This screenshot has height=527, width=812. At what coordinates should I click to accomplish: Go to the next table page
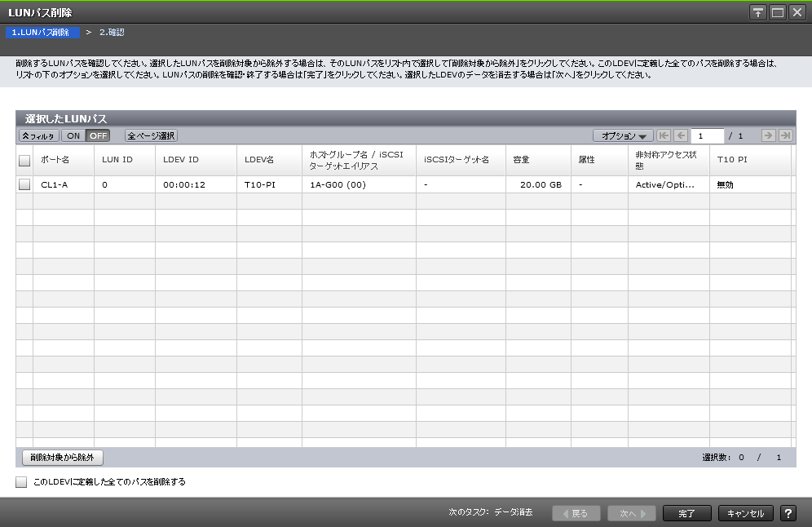[769, 135]
